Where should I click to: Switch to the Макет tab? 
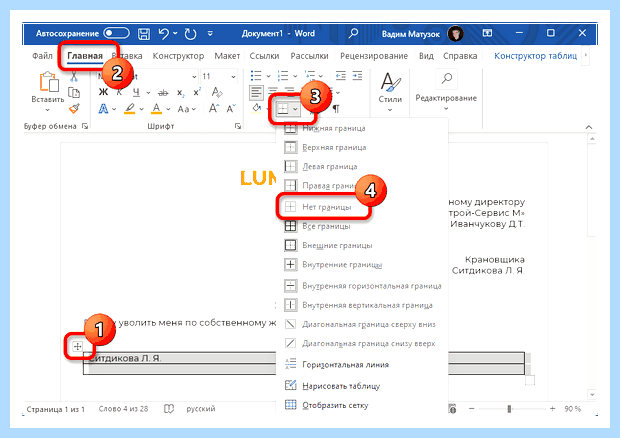(227, 56)
